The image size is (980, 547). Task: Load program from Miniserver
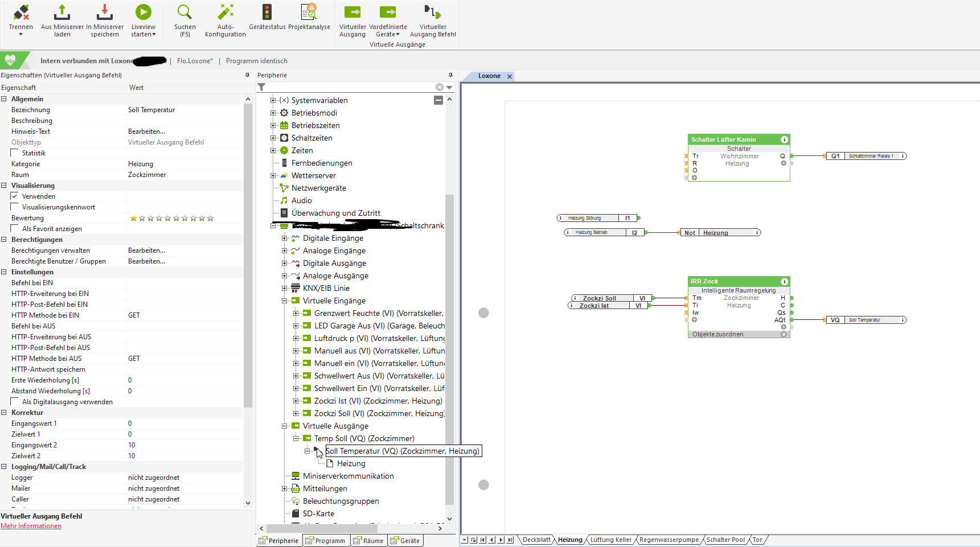[62, 13]
